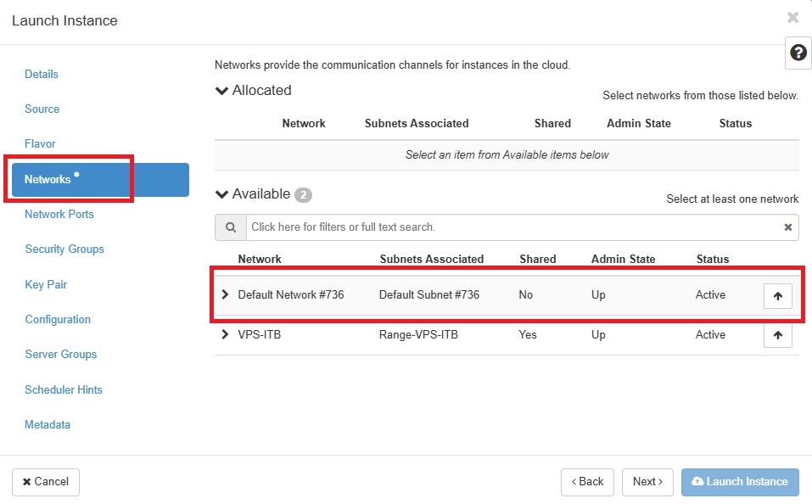
Task: Go to the Flavor step
Action: tap(40, 143)
